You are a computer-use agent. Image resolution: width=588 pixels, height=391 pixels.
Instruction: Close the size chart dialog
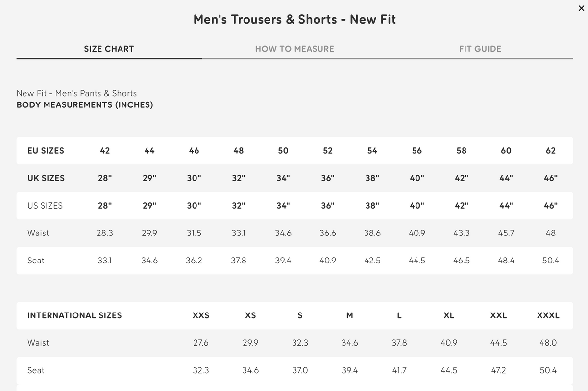tap(581, 8)
